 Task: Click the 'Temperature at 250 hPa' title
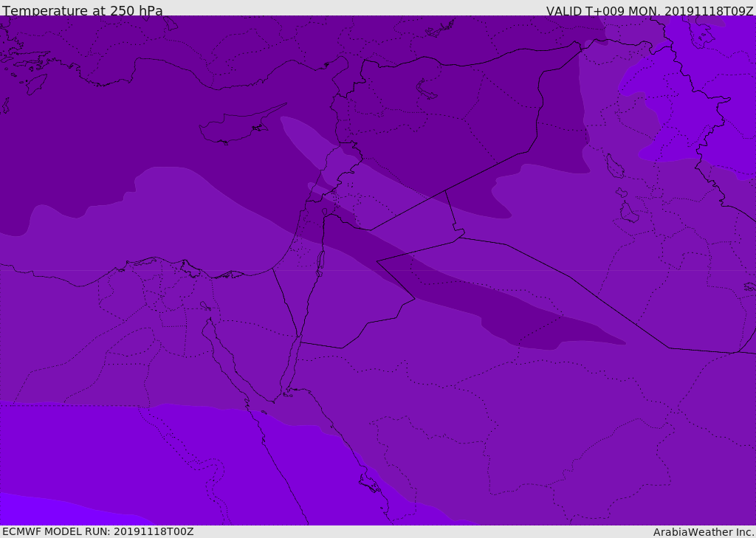[x=83, y=10]
